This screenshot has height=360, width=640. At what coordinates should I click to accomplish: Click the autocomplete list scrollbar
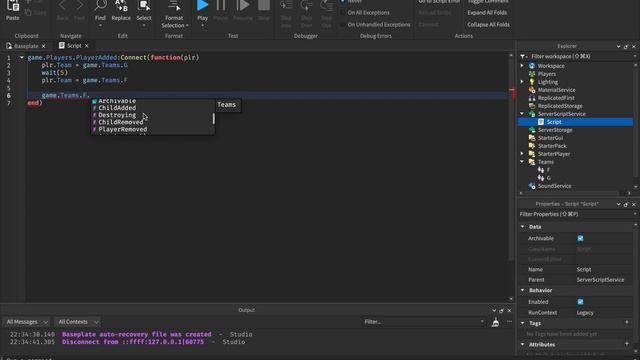pos(213,119)
